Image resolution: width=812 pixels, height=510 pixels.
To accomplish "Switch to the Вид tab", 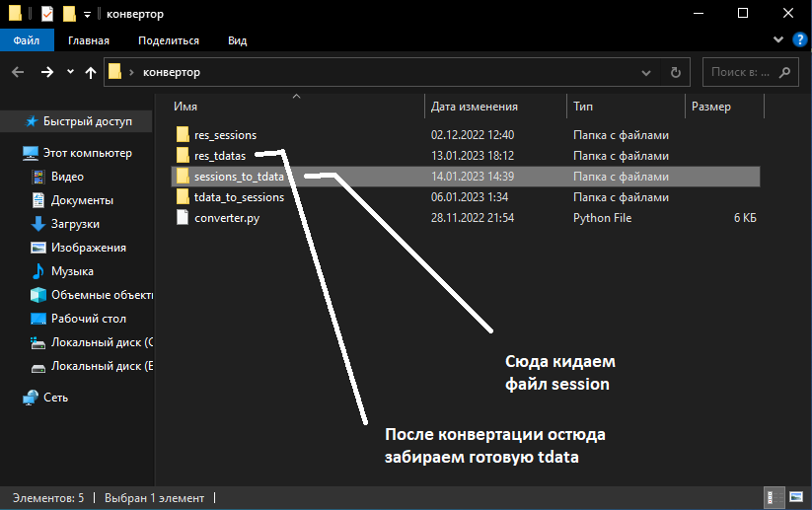I will (237, 40).
